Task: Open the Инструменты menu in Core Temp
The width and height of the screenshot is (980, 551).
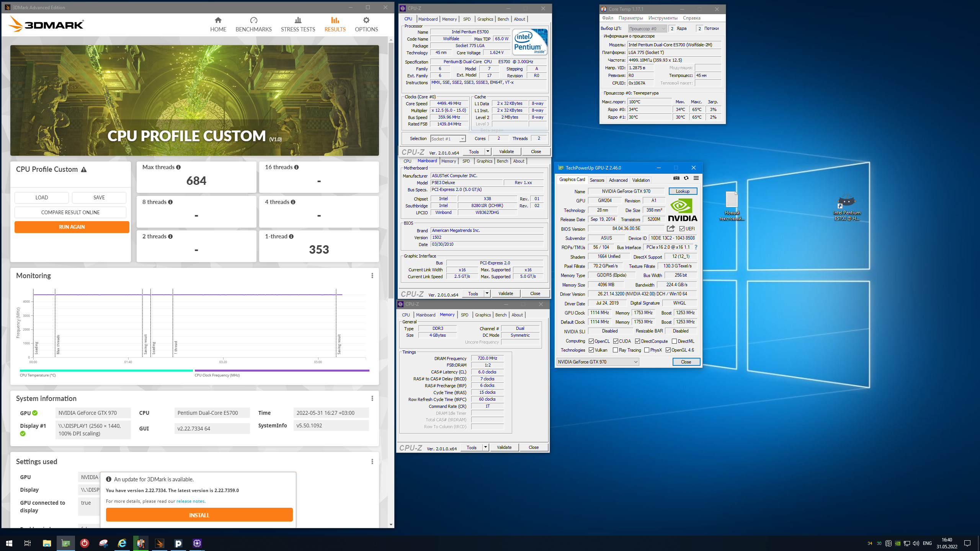Action: (x=663, y=18)
